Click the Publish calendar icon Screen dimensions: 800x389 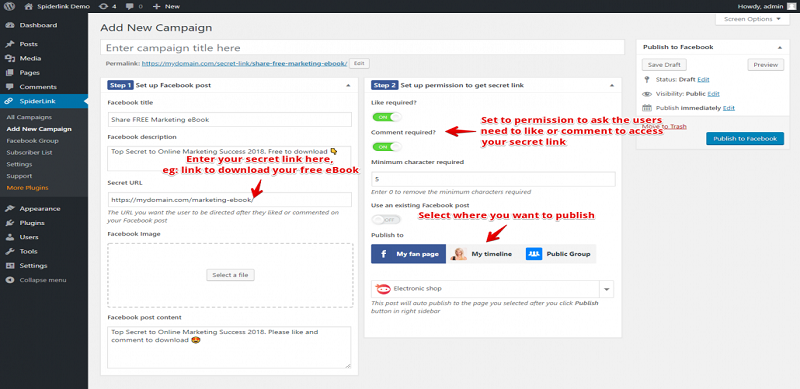pos(647,108)
